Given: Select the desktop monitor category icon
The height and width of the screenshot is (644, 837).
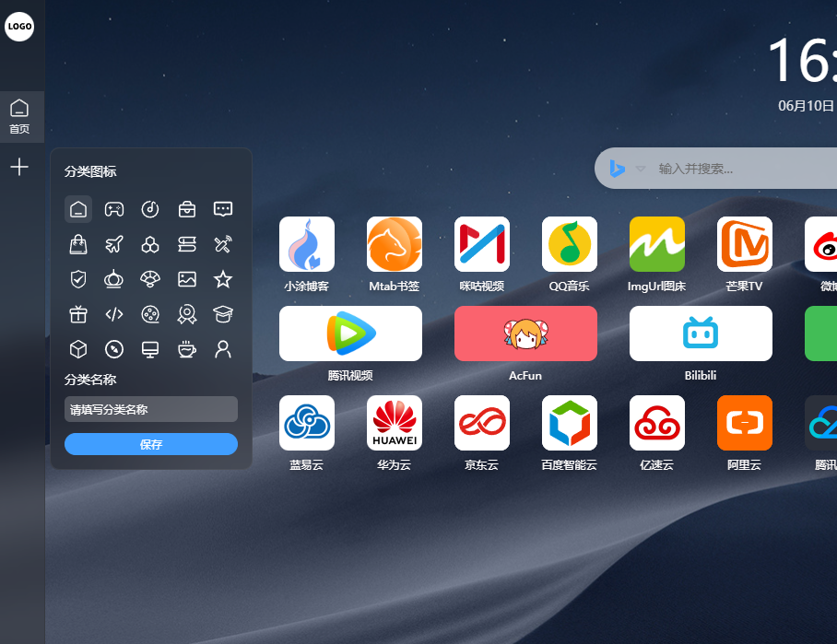Looking at the screenshot, I should [150, 349].
